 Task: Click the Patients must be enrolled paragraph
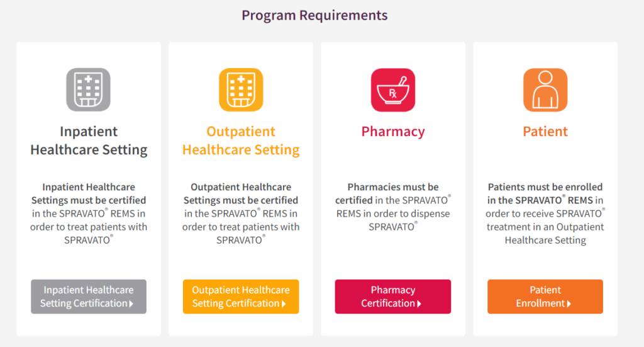545,213
